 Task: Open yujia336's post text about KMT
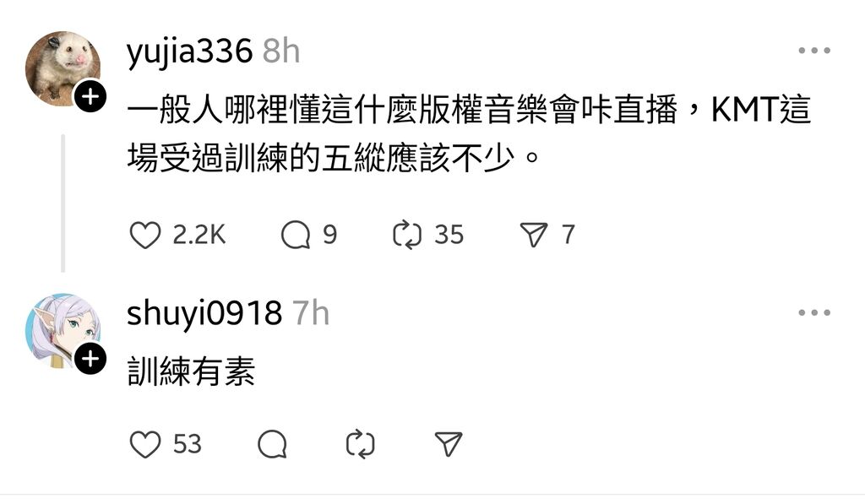tap(469, 134)
